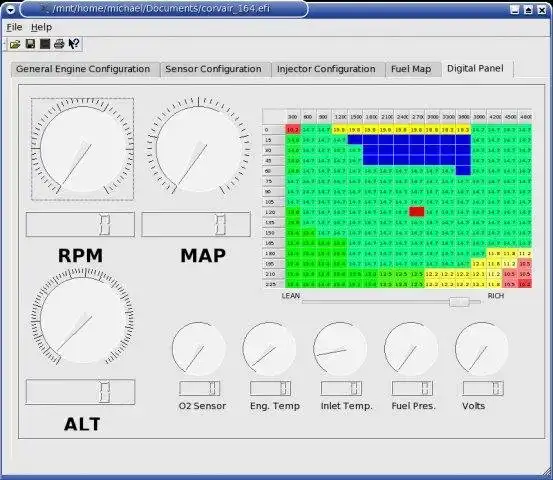553x480 pixels.
Task: Click the 45 row header in fuel table
Action: click(x=274, y=160)
